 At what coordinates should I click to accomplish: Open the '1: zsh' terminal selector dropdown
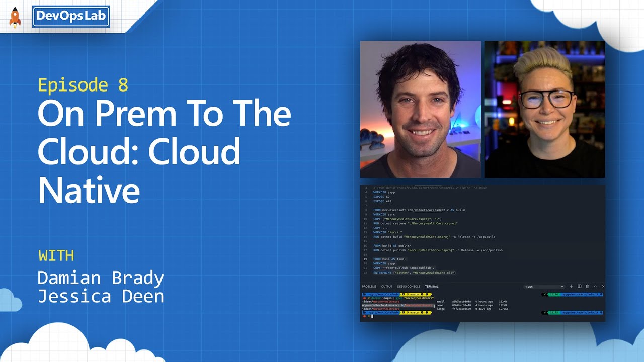click(544, 286)
